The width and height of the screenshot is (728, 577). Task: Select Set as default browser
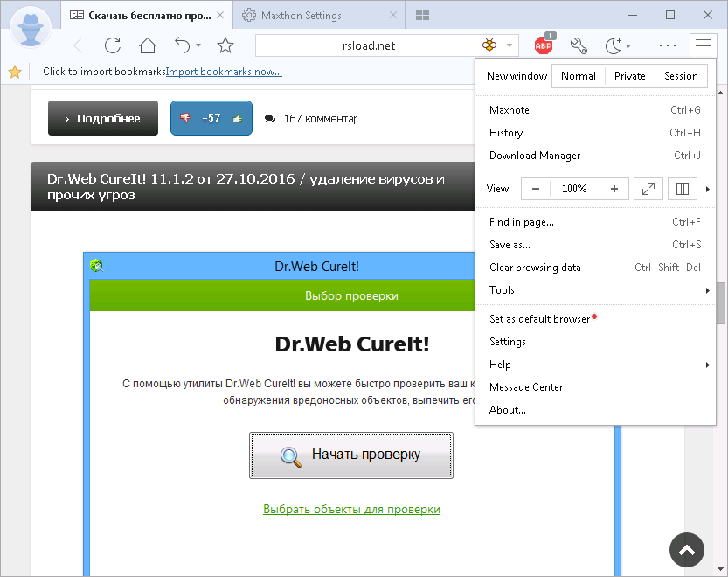click(x=595, y=319)
